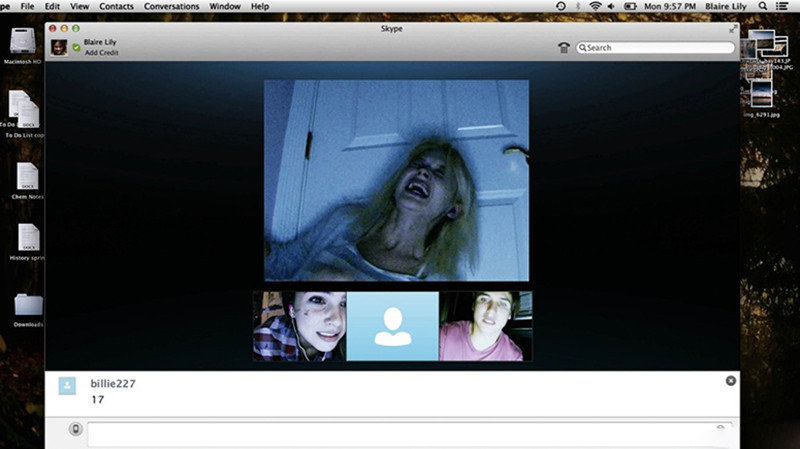The image size is (800, 449).
Task: Click the dial pad phone icon
Action: [x=564, y=47]
